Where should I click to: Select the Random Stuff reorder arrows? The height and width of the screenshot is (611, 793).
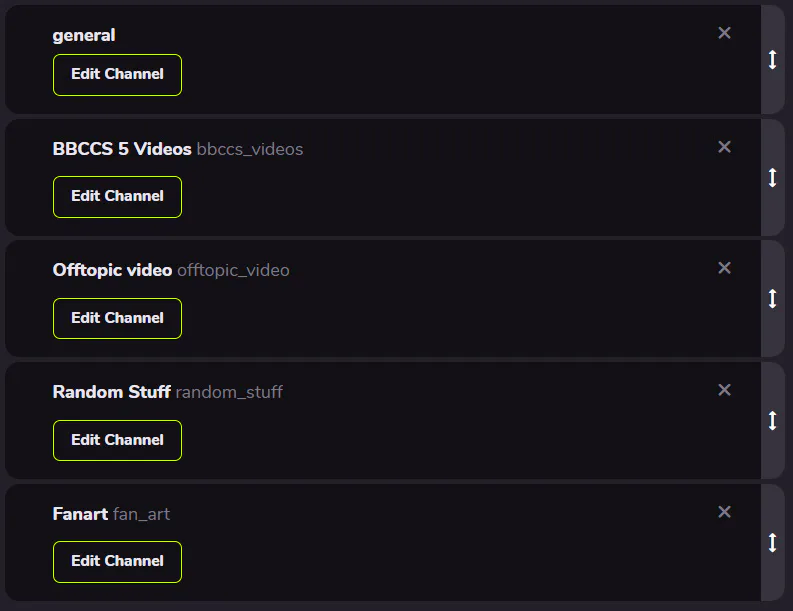tap(772, 420)
